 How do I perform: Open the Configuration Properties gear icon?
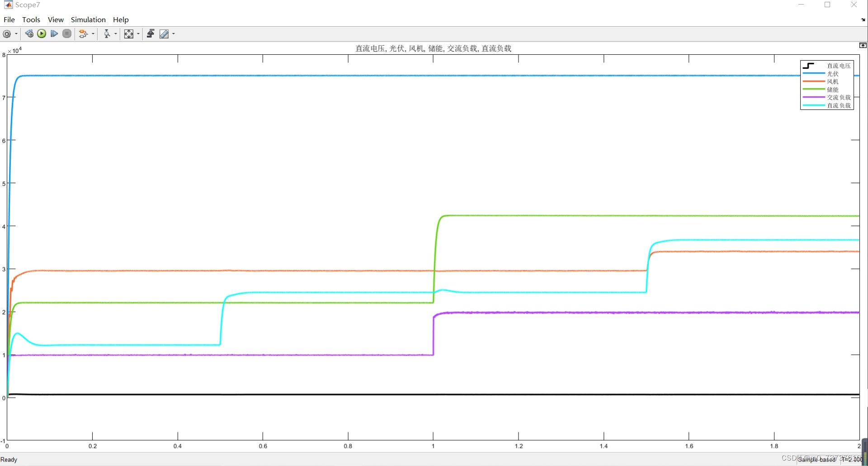pyautogui.click(x=7, y=34)
